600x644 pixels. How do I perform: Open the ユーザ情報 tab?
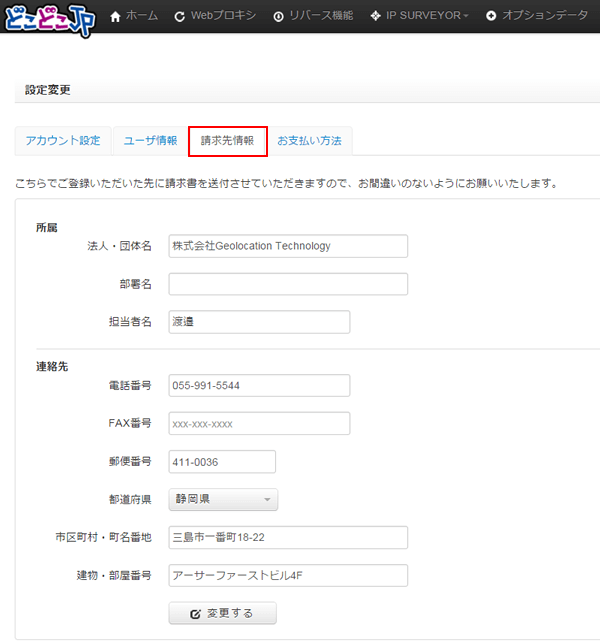click(x=150, y=141)
